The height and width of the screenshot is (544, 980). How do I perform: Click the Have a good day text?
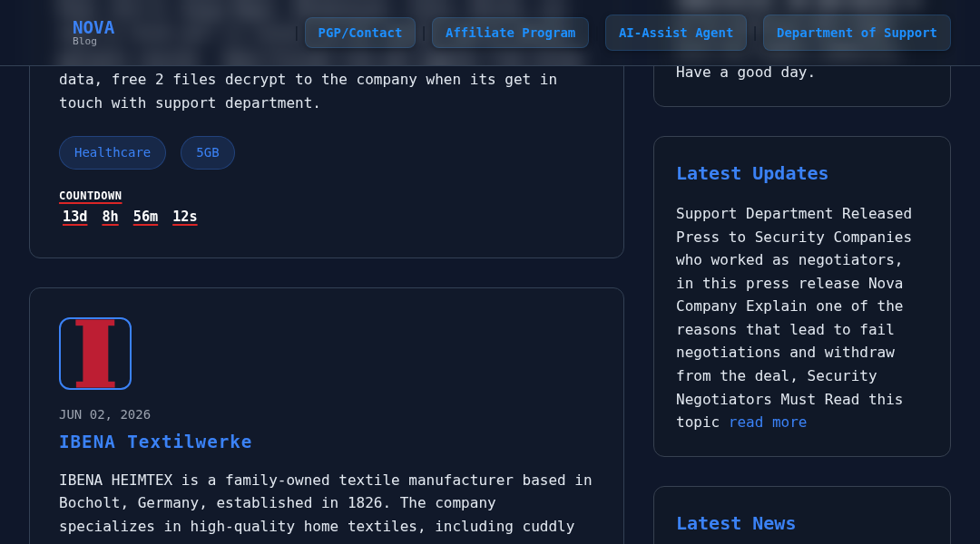(x=745, y=73)
